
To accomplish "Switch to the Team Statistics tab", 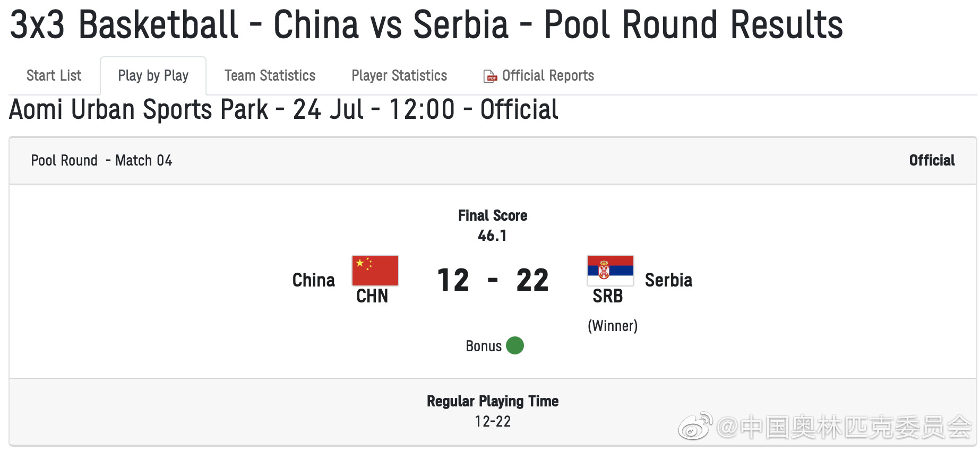I will [x=270, y=75].
